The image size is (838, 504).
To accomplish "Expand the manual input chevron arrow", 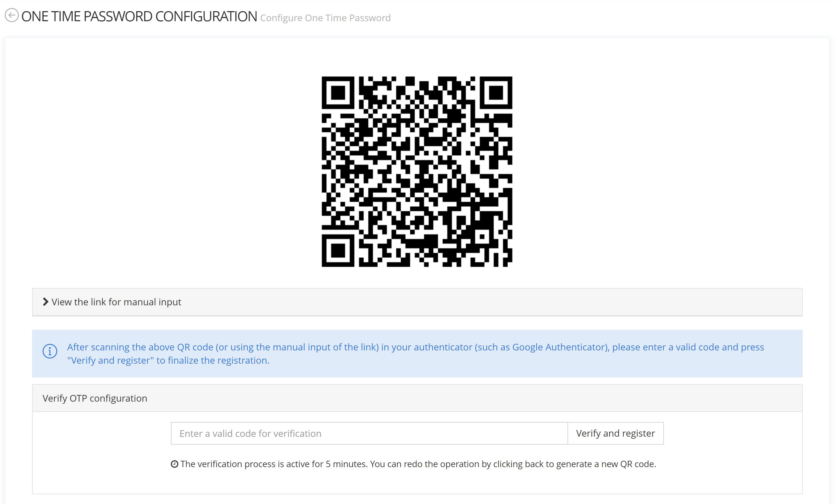I will pyautogui.click(x=46, y=302).
